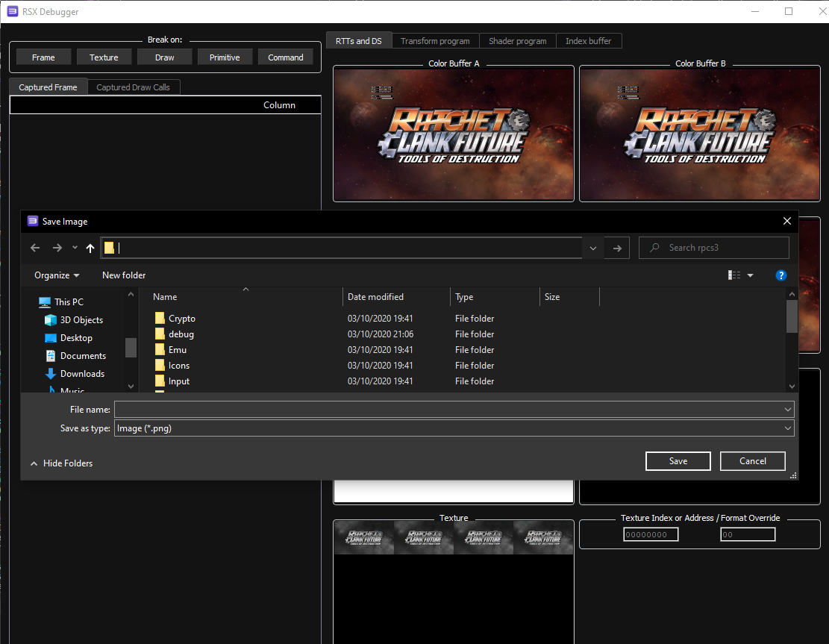Viewport: 829px width, 644px height.
Task: Click Color Buffer B thumbnail
Action: [x=699, y=134]
